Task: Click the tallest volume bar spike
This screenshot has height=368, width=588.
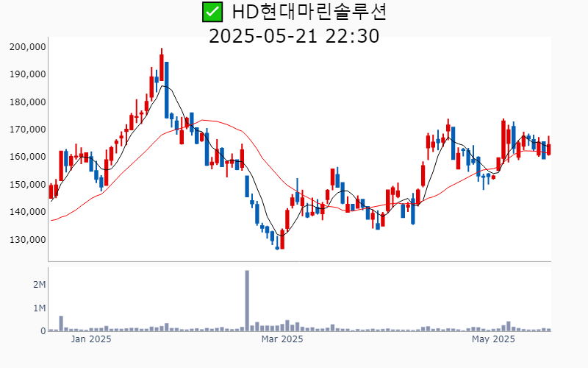Action: [x=247, y=301]
